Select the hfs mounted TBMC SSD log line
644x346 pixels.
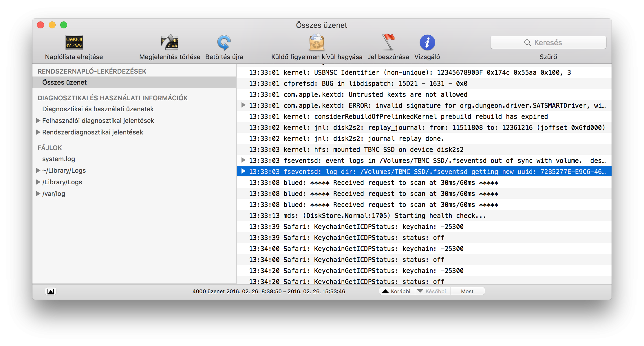(x=356, y=150)
